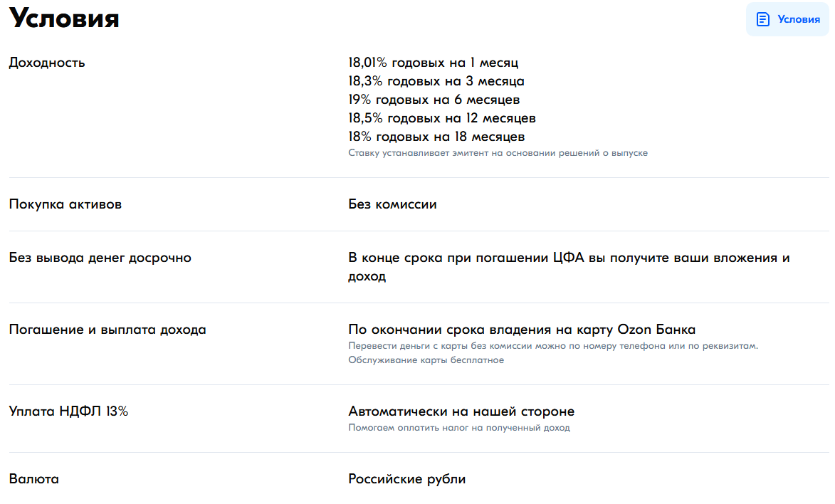Click the Без вывода денег досрочно label
The width and height of the screenshot is (835, 504).
pyautogui.click(x=100, y=258)
